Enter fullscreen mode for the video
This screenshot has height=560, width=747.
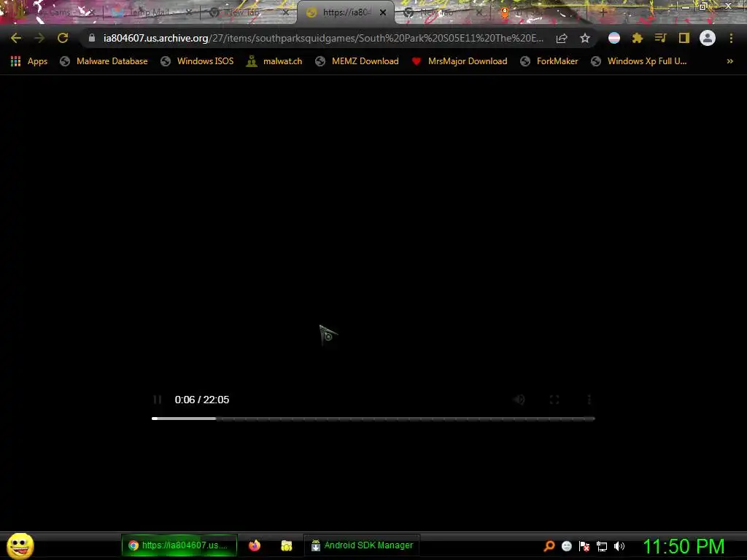click(x=554, y=400)
